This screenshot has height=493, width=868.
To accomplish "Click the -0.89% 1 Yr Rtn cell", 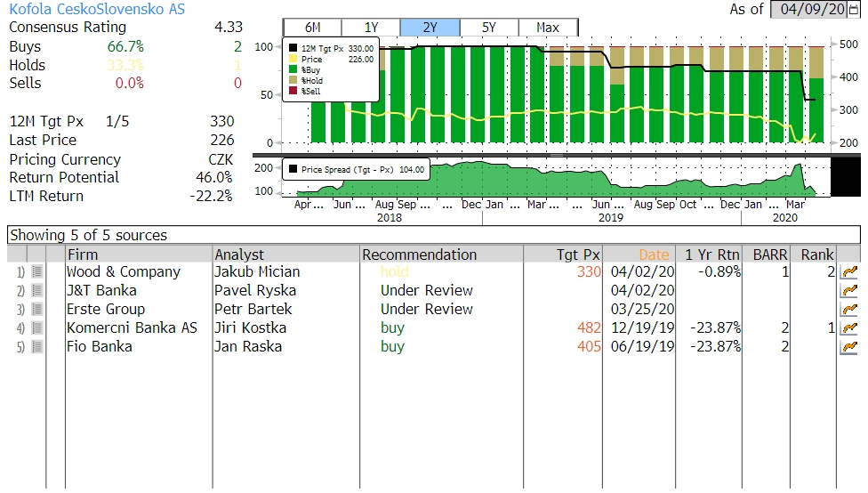I will click(x=719, y=272).
